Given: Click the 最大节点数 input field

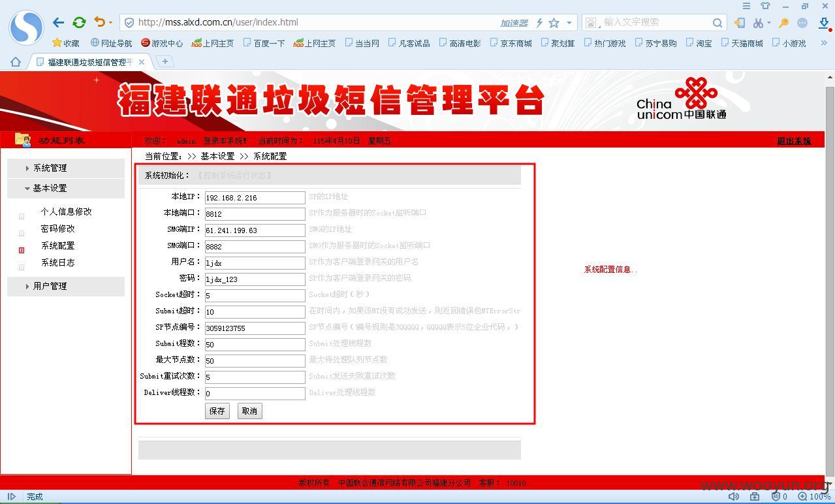Looking at the screenshot, I should (x=255, y=360).
